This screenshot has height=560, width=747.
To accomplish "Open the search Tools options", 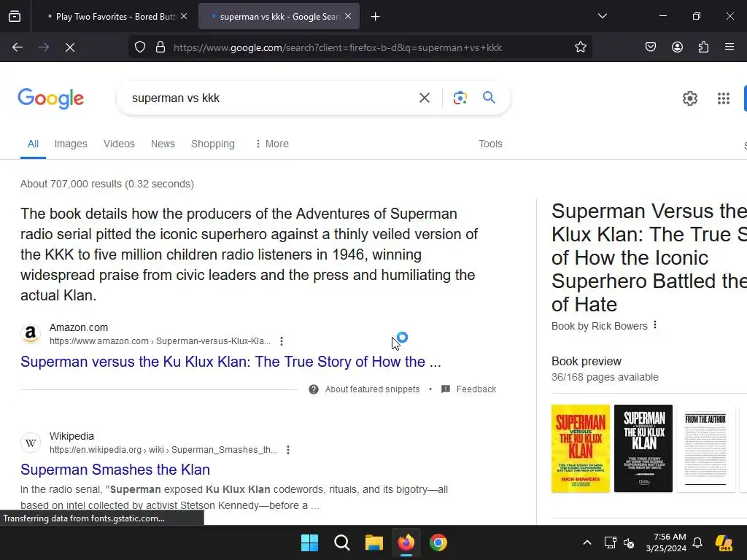I will 490,144.
